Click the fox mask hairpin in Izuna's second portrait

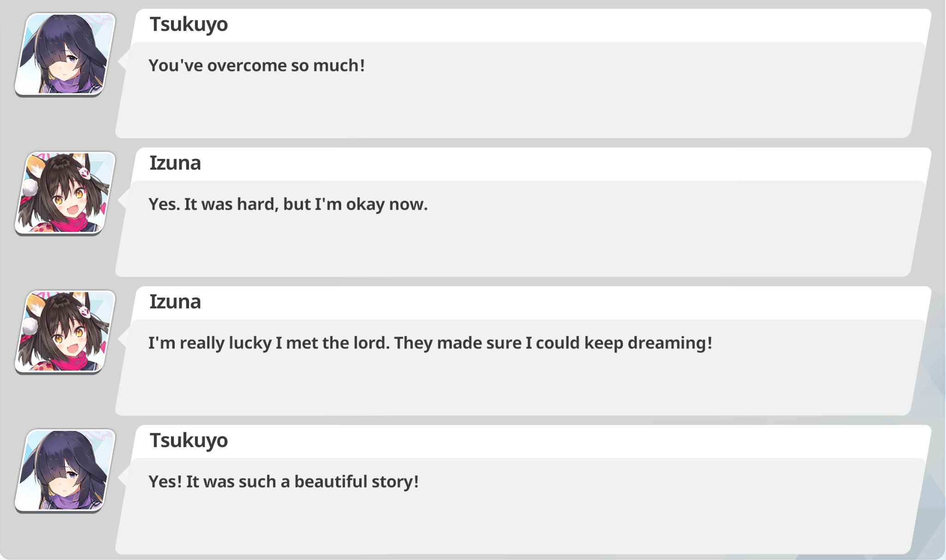tap(84, 312)
